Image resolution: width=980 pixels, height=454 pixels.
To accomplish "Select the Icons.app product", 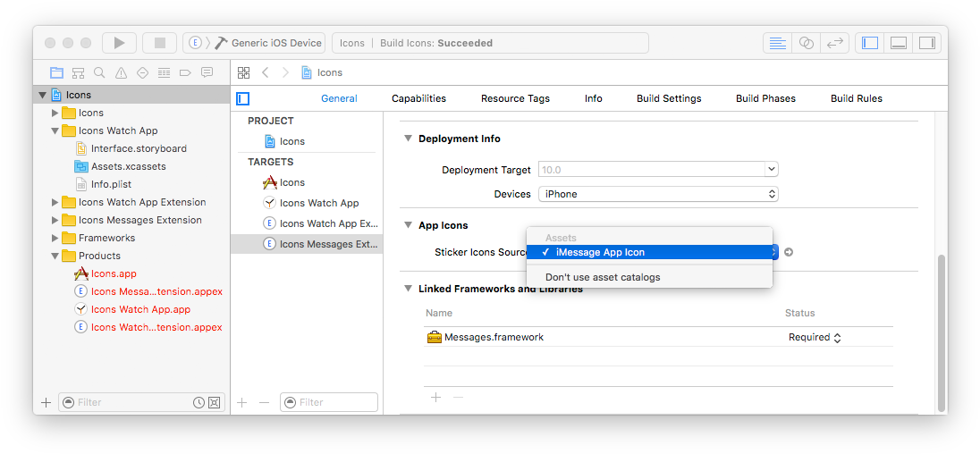I will coord(114,273).
